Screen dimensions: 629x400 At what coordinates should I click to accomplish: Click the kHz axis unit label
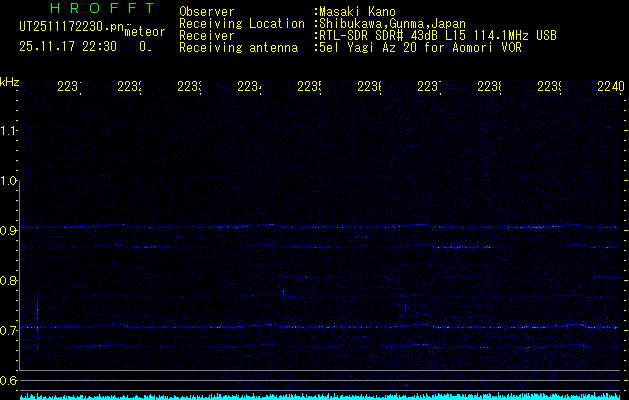pyautogui.click(x=10, y=80)
